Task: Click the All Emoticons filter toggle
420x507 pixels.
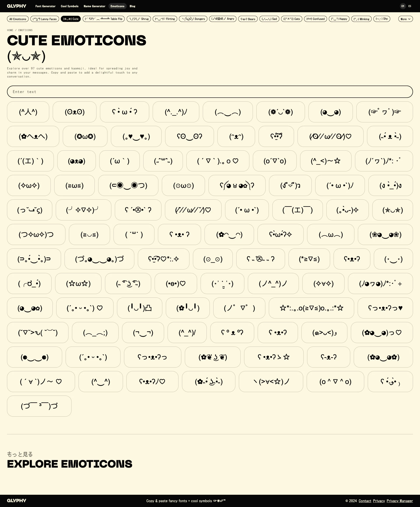Action: pyautogui.click(x=18, y=19)
